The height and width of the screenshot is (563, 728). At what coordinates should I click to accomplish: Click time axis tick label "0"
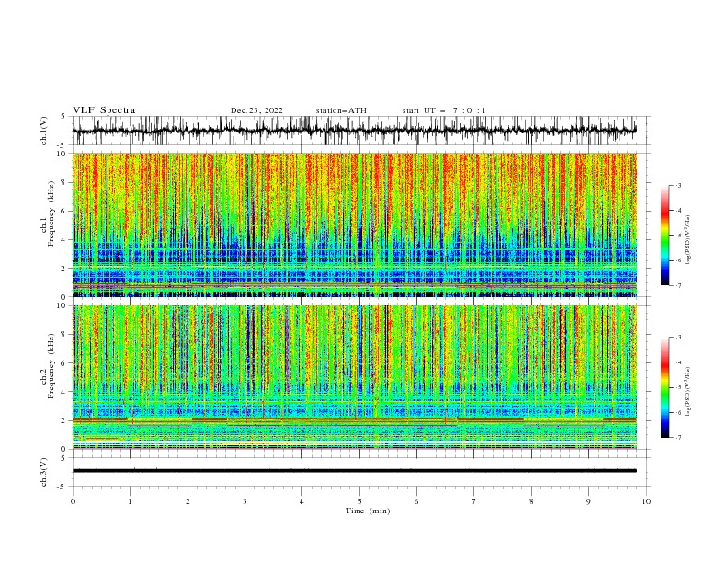pyautogui.click(x=73, y=501)
